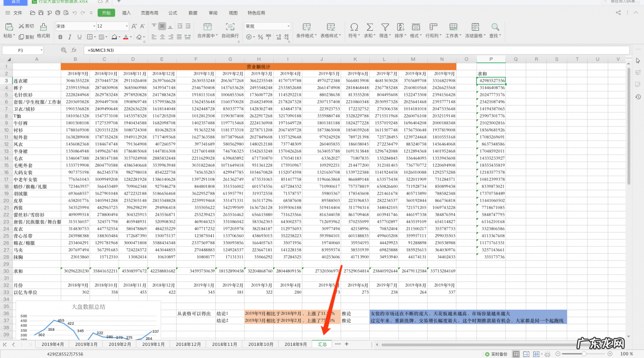The width and height of the screenshot is (644, 358).
Task: Switch to the 插入 ribbon tab
Action: point(126,13)
